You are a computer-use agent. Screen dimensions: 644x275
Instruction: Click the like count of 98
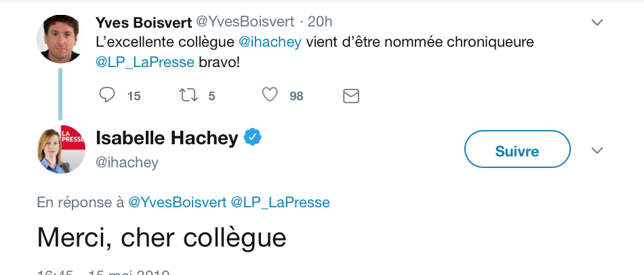tap(296, 96)
